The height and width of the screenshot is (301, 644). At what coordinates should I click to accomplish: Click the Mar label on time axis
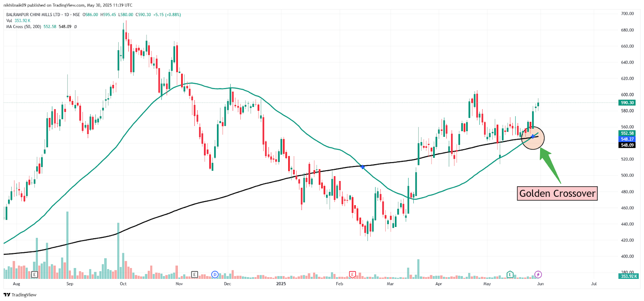tap(390, 284)
